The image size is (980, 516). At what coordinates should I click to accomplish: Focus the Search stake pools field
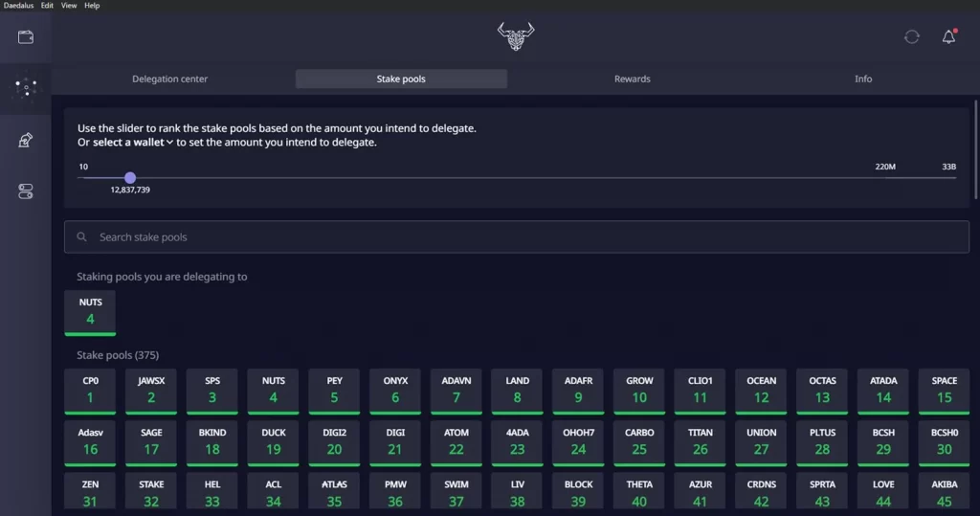tap(516, 237)
